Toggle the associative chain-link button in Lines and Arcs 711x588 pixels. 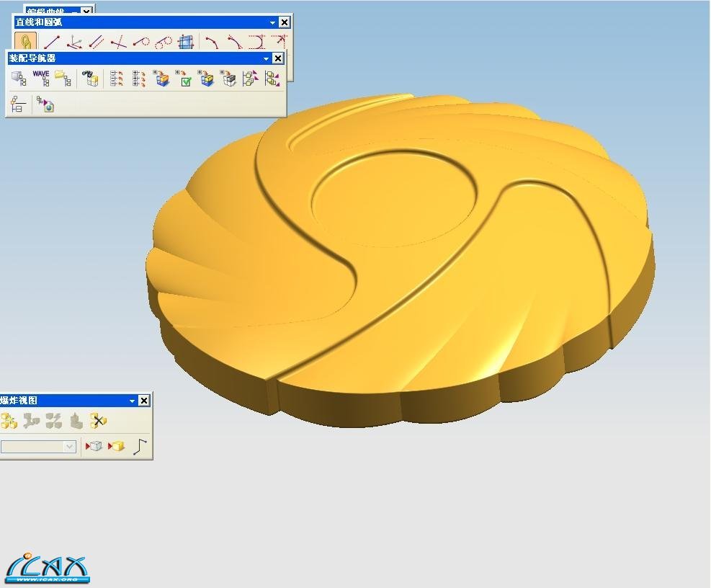(25, 42)
